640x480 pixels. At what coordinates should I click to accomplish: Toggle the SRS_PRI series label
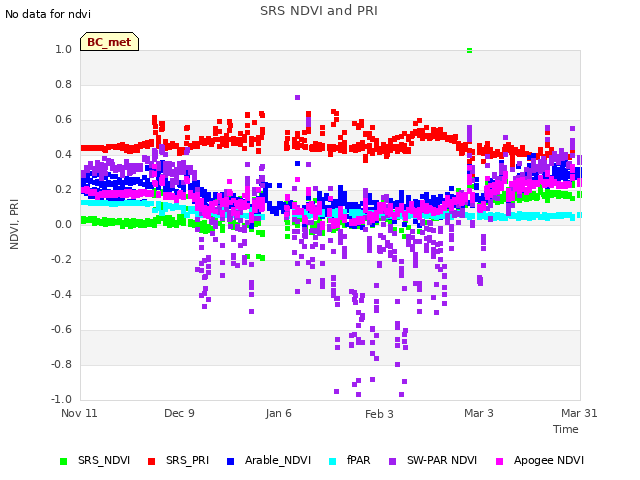187,460
